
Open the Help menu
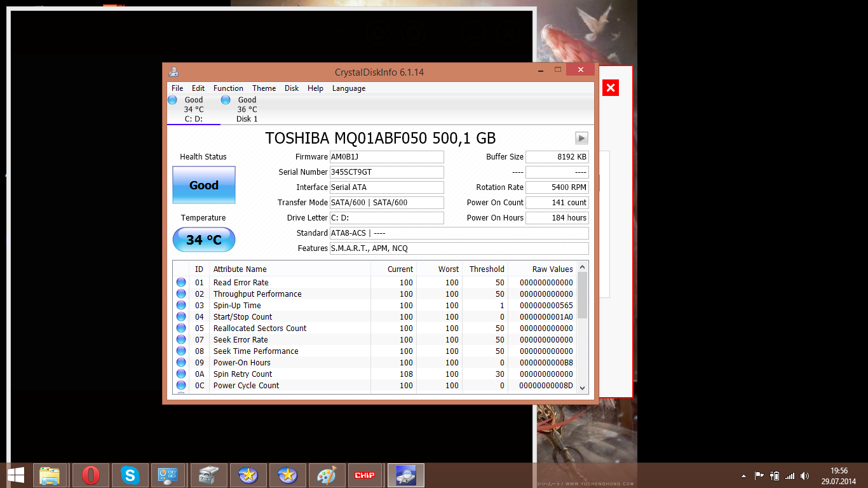[315, 88]
